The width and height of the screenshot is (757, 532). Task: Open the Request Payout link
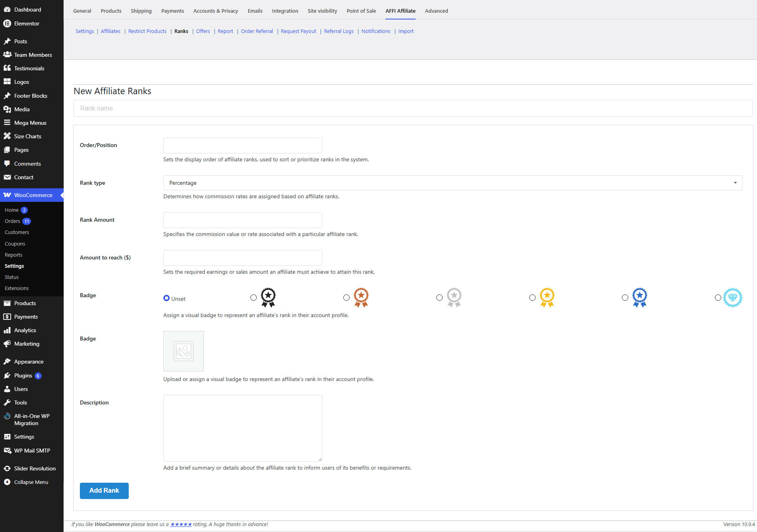[x=298, y=31]
